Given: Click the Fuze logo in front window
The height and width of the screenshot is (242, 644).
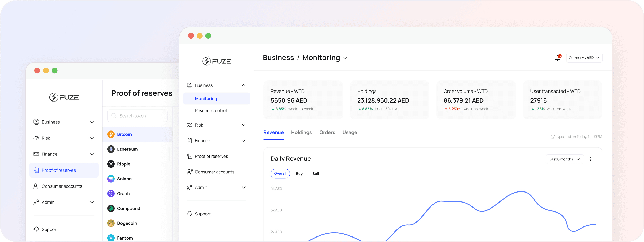Looking at the screenshot, I should pyautogui.click(x=217, y=61).
